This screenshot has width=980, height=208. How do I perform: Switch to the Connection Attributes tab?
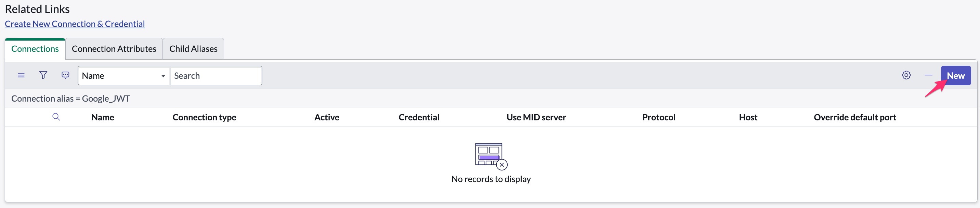pos(114,48)
